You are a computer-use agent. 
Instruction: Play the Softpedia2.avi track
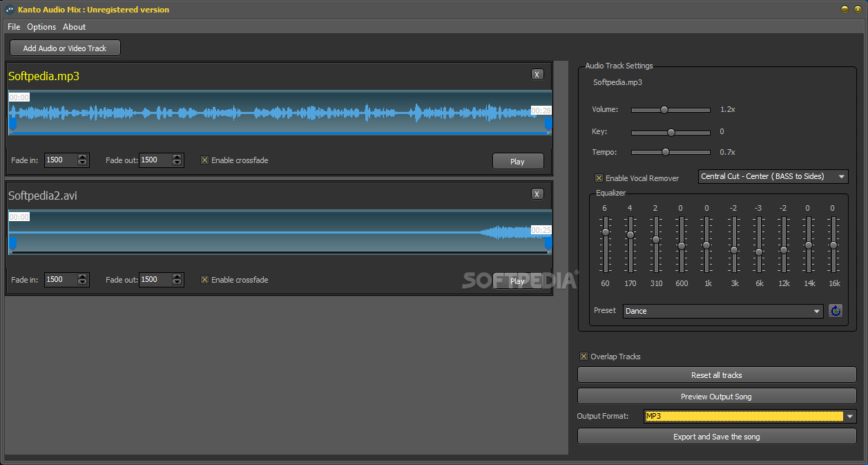[x=517, y=281]
